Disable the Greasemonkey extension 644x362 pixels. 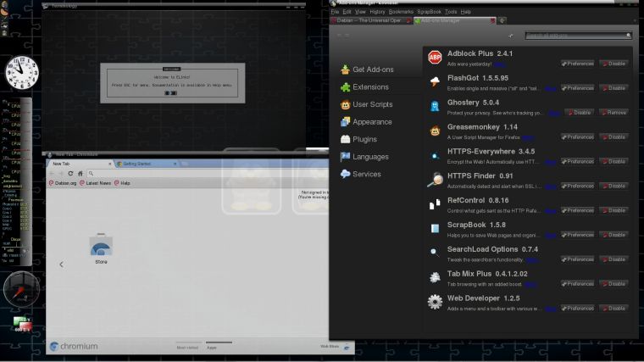[613, 136]
